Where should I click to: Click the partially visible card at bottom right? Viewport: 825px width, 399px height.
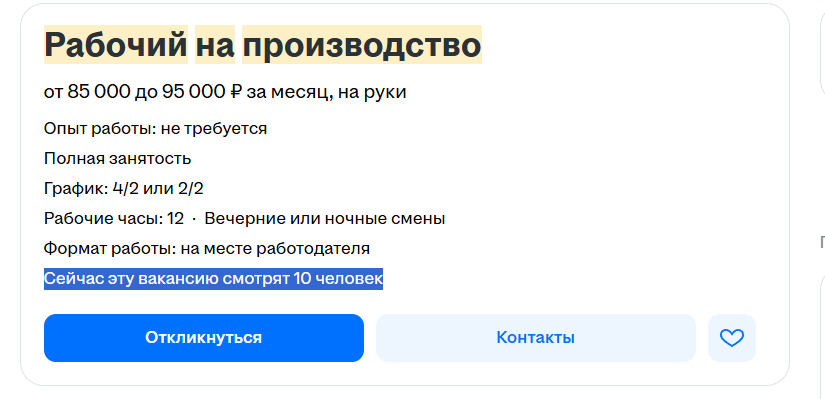click(x=822, y=337)
